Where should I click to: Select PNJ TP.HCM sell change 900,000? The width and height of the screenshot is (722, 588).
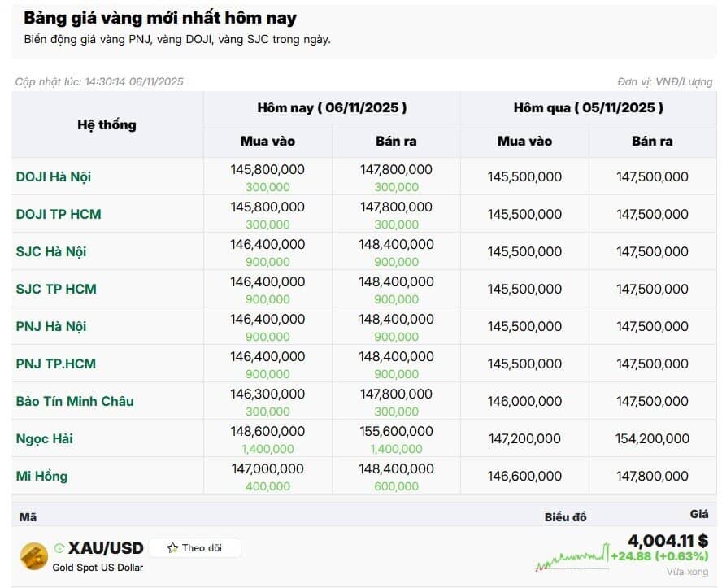pos(396,374)
